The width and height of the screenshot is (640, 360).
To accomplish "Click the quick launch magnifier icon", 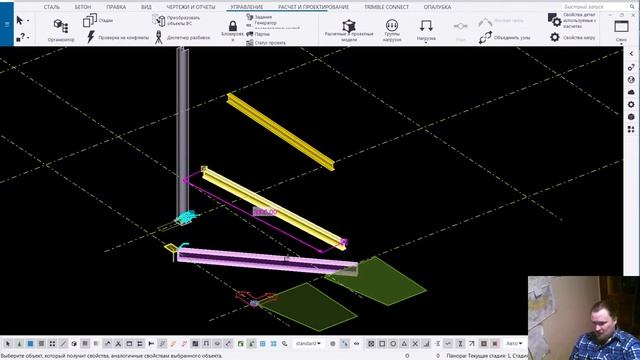I will click(x=632, y=7).
